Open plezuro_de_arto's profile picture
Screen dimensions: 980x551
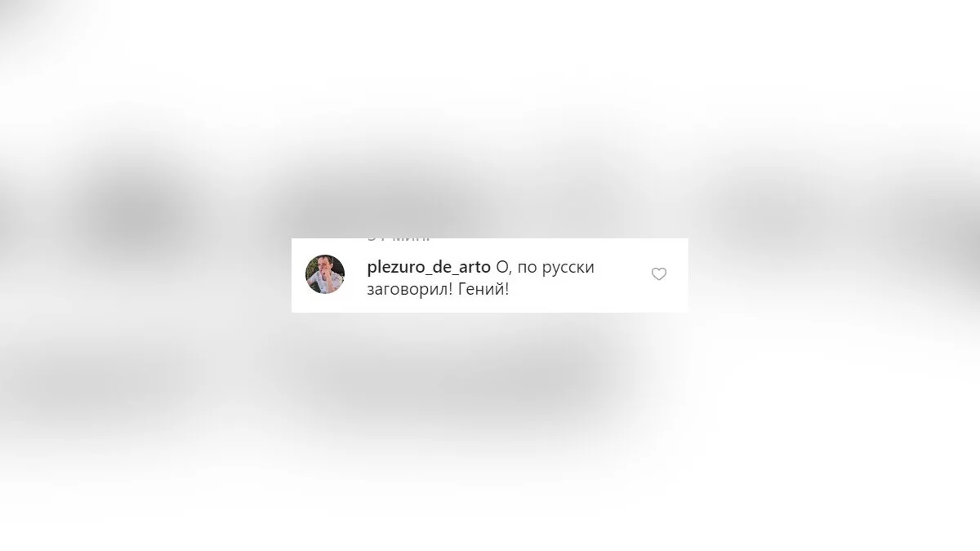[325, 274]
